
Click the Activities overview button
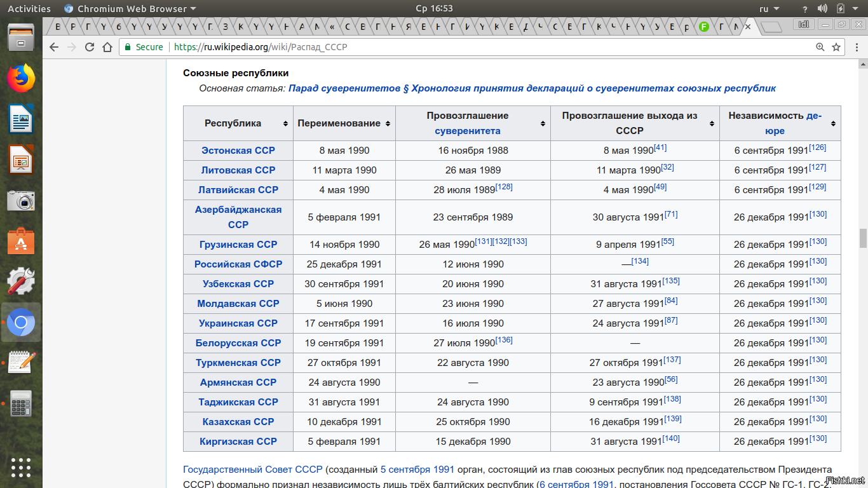(x=29, y=8)
